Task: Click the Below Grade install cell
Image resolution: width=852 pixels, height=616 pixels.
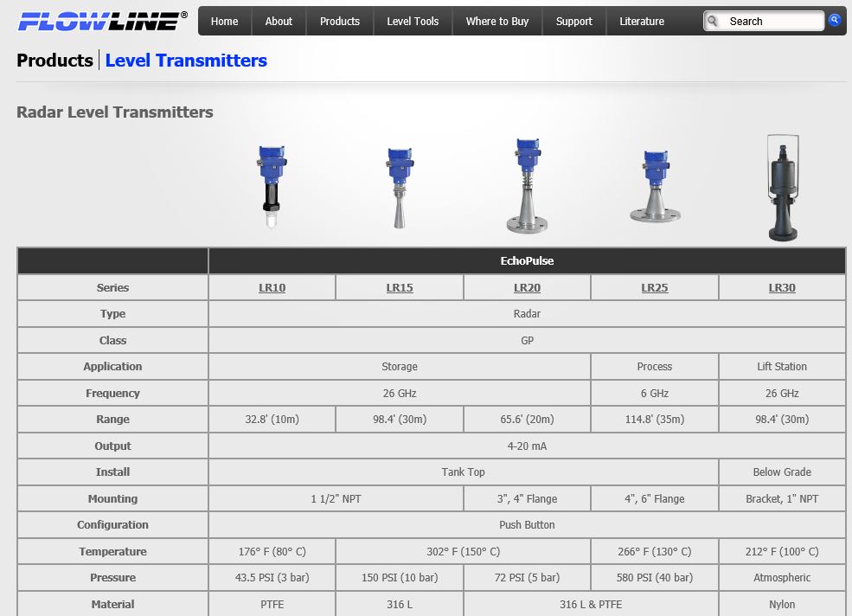Action: click(782, 472)
